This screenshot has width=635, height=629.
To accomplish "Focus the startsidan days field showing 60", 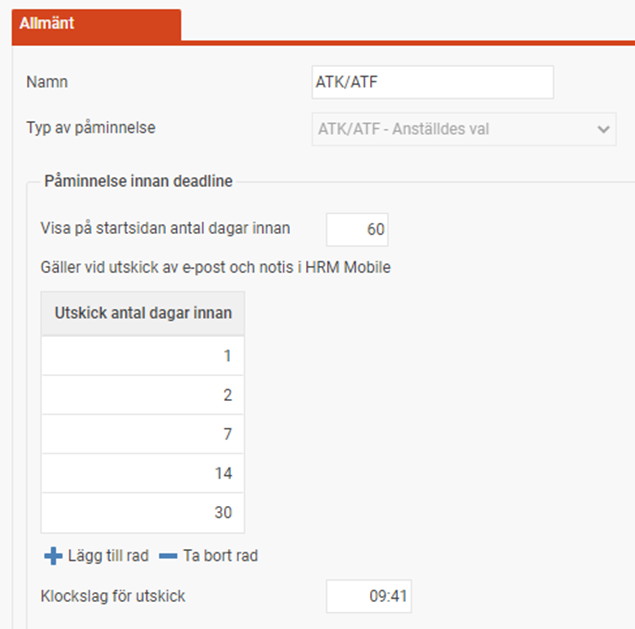I will click(x=357, y=229).
